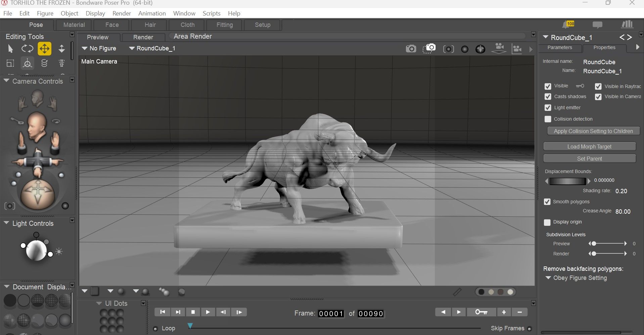Stop the animation playback
This screenshot has height=335, width=644.
(193, 312)
